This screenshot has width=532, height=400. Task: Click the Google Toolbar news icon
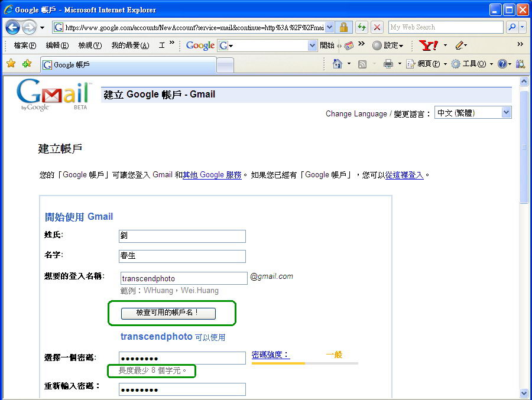(x=349, y=45)
